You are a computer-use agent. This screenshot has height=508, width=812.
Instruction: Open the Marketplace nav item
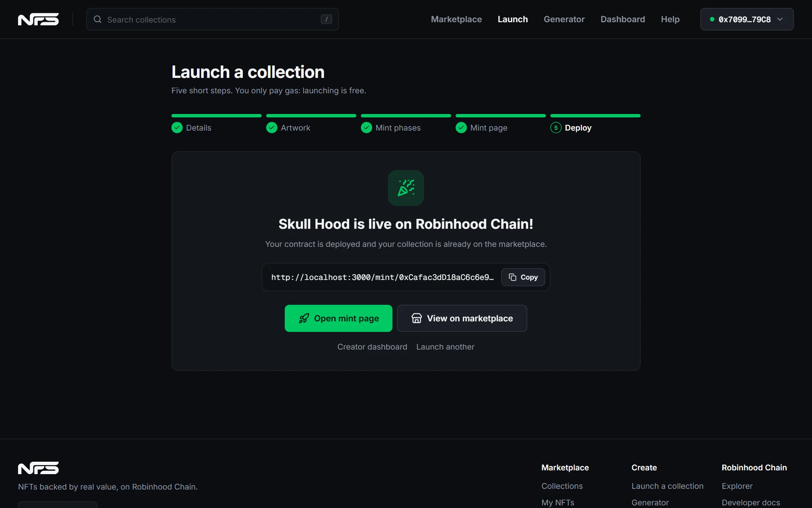click(456, 19)
